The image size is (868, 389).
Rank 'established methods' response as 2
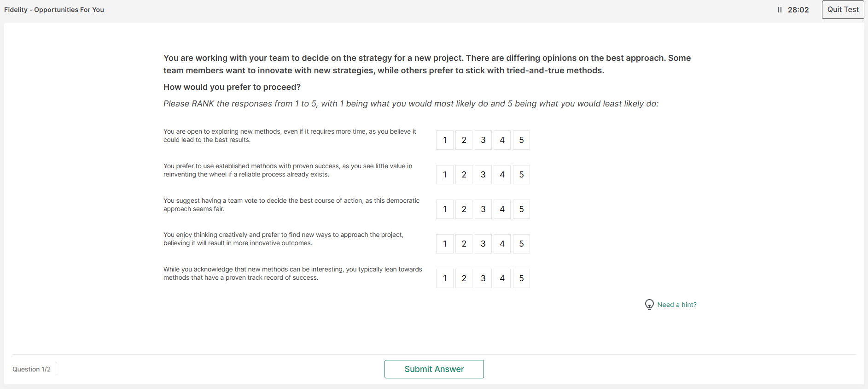tap(464, 175)
